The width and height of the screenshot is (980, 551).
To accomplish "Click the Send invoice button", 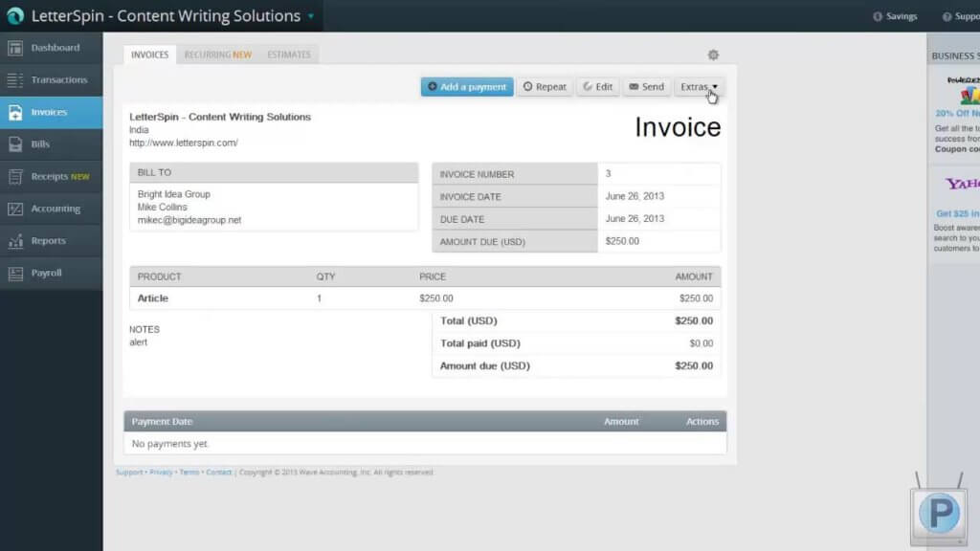I will pos(646,87).
